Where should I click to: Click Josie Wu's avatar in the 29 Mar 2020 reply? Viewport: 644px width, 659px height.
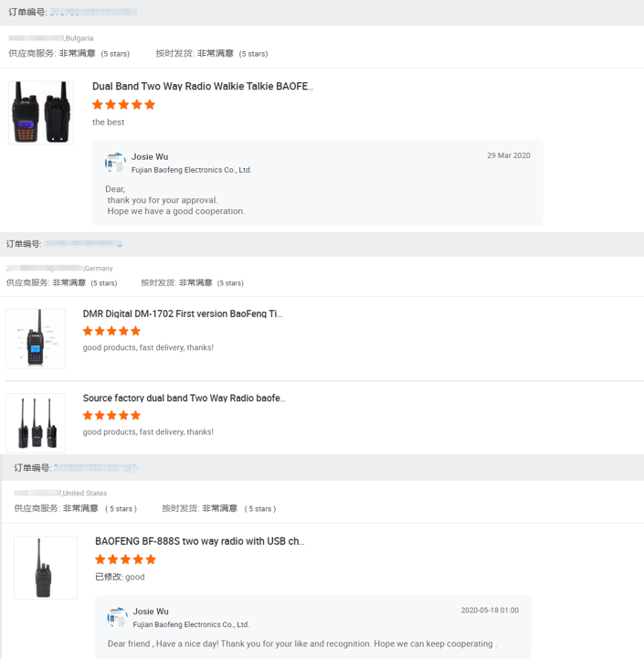tap(115, 163)
